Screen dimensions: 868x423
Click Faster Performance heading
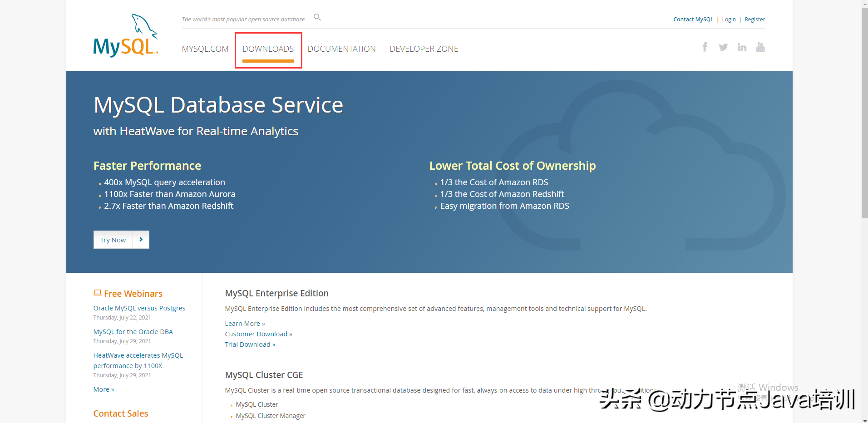tap(147, 166)
